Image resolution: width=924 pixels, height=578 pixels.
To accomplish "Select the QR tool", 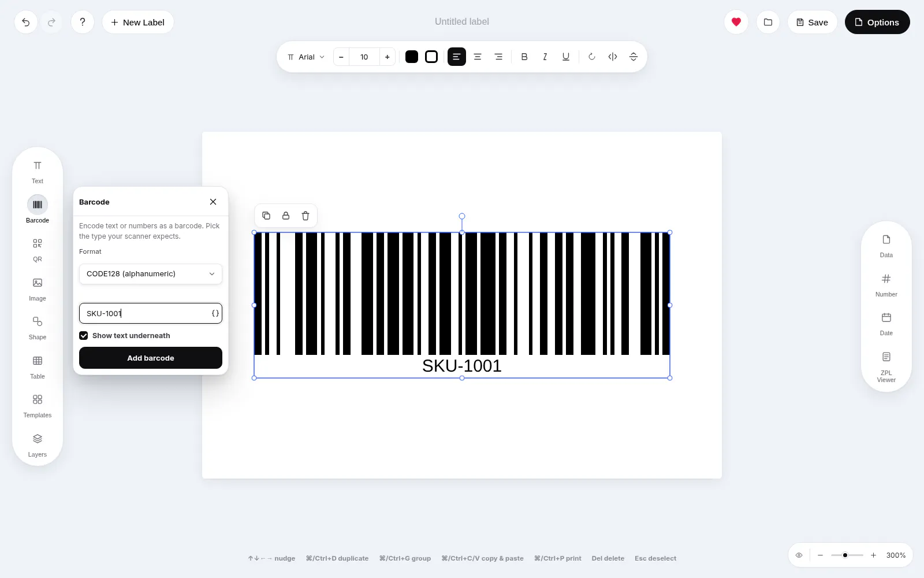I will [38, 250].
